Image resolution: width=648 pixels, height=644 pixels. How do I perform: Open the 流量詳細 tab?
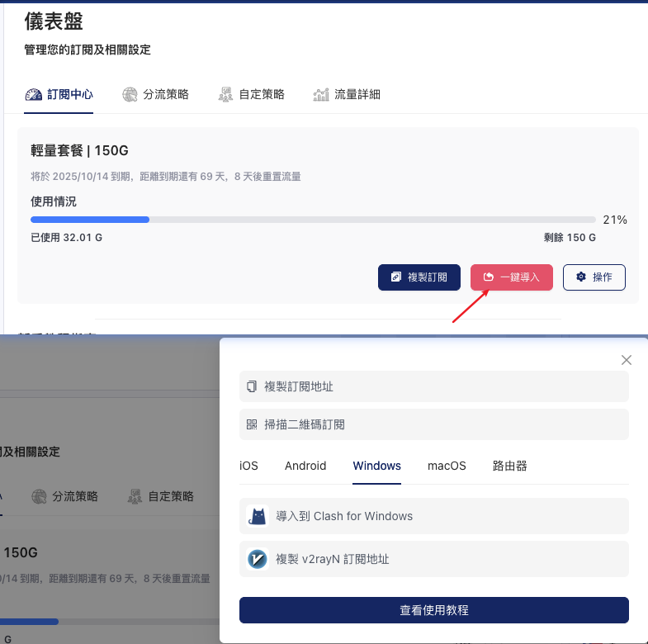(347, 95)
